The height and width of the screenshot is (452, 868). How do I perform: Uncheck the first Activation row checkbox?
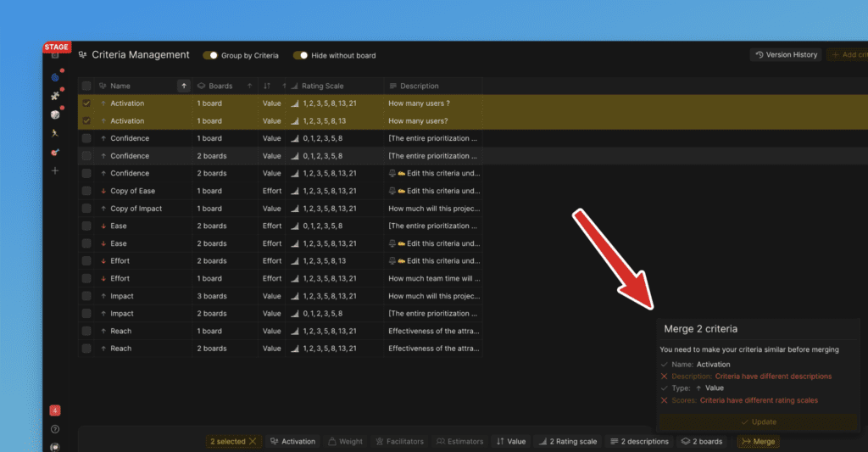86,103
